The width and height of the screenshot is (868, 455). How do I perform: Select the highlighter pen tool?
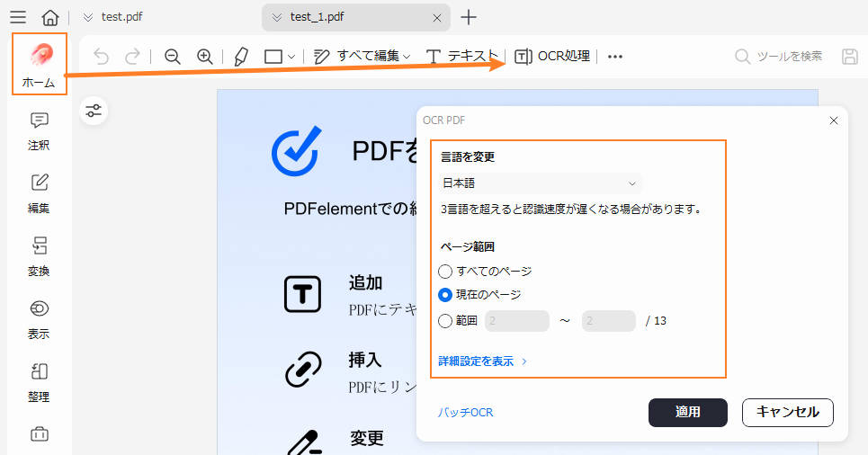(241, 57)
